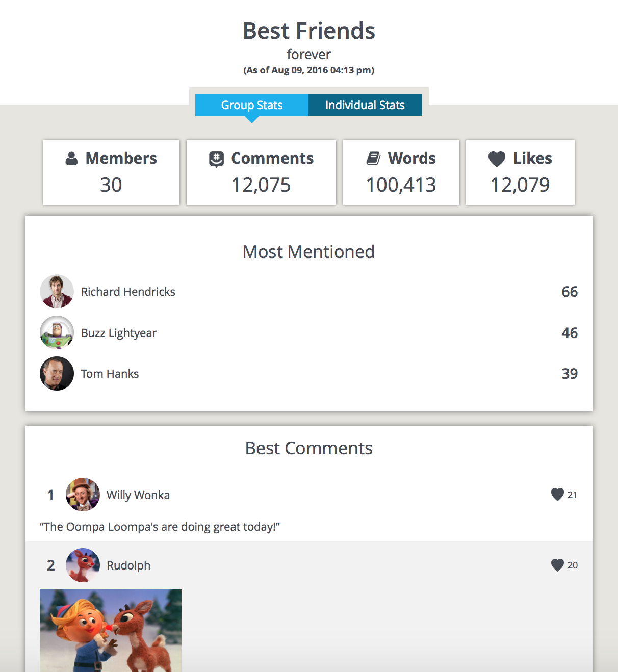Open the Individual Stats tab
Viewport: 618px width, 672px height.
365,105
